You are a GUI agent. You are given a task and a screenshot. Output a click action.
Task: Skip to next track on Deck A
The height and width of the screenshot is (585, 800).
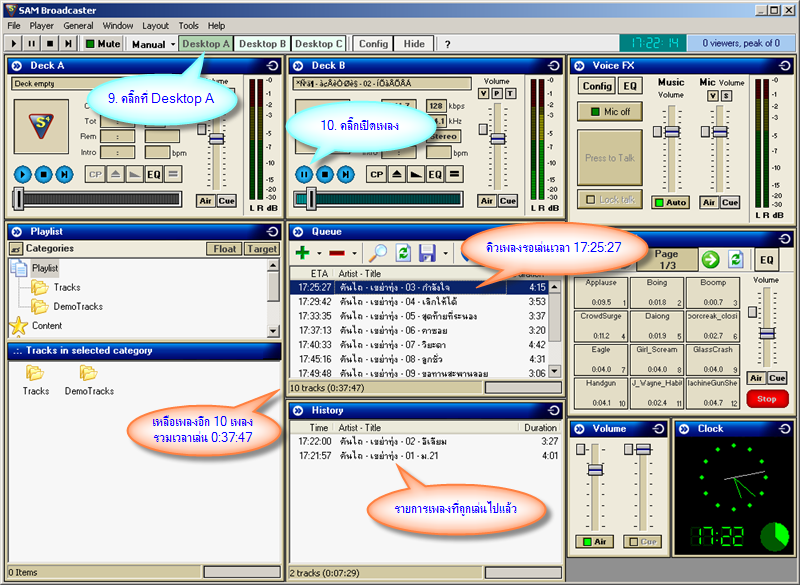click(64, 174)
